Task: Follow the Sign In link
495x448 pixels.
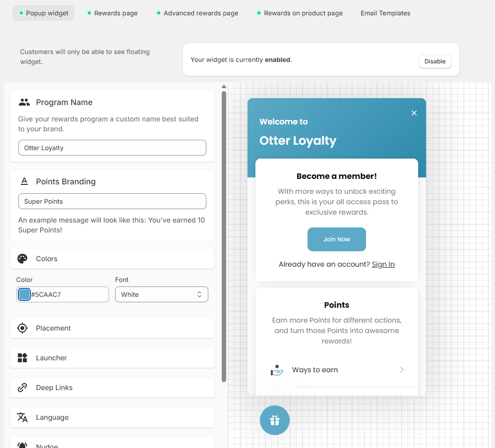Action: coord(383,264)
